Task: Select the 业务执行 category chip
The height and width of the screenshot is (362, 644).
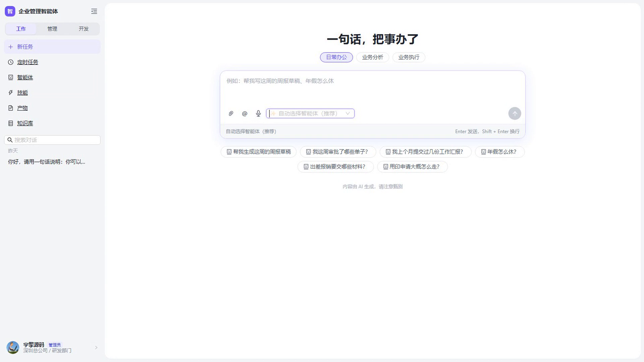Action: 409,57
